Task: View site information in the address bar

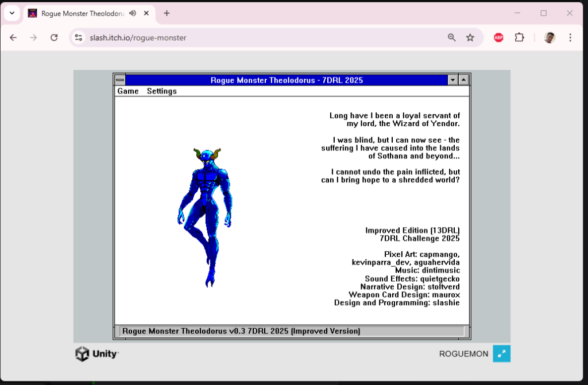Action: (x=79, y=38)
